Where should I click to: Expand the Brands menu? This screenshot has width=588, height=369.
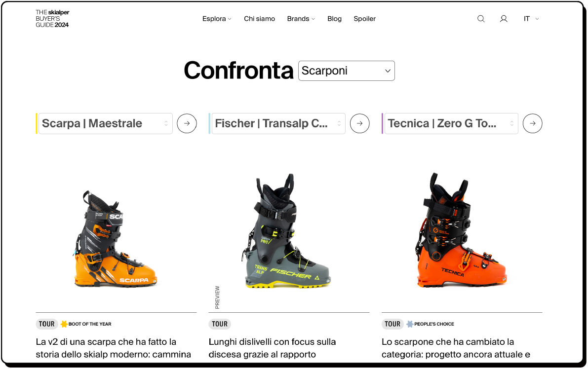click(301, 19)
